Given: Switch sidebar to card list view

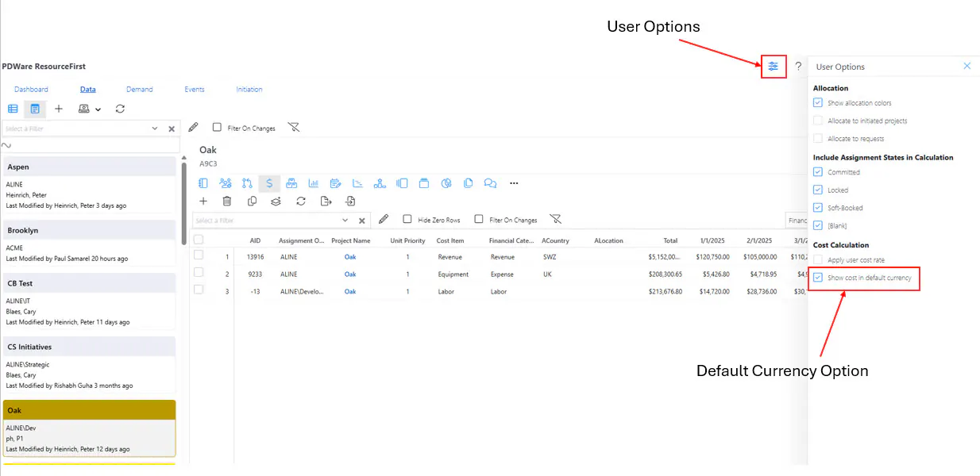Looking at the screenshot, I should tap(35, 109).
